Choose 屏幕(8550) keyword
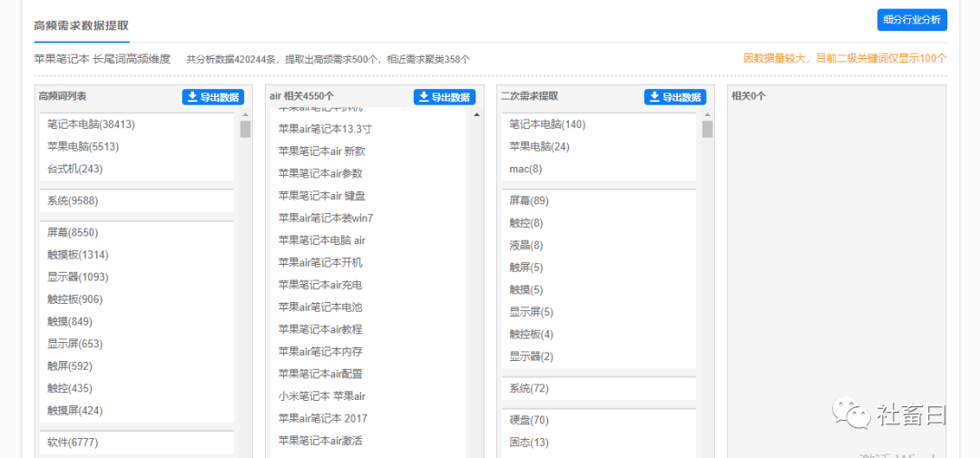This screenshot has height=458, width=980. coord(73,232)
